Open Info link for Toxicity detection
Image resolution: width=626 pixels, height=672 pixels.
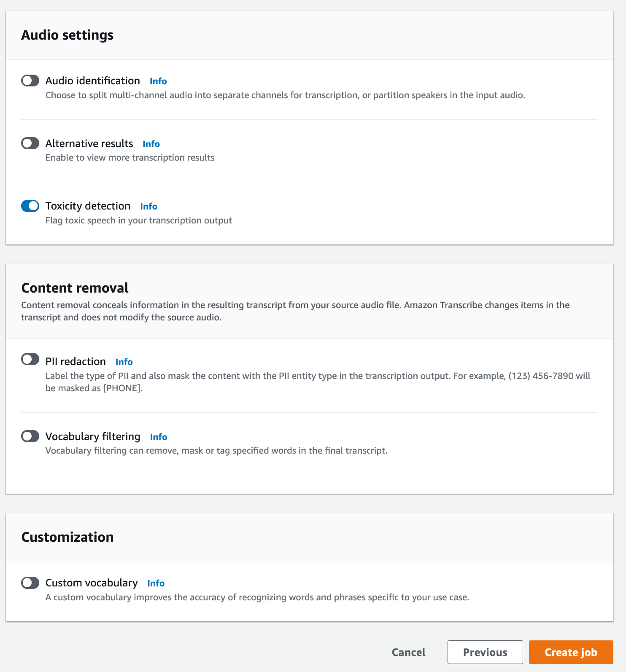(x=148, y=207)
